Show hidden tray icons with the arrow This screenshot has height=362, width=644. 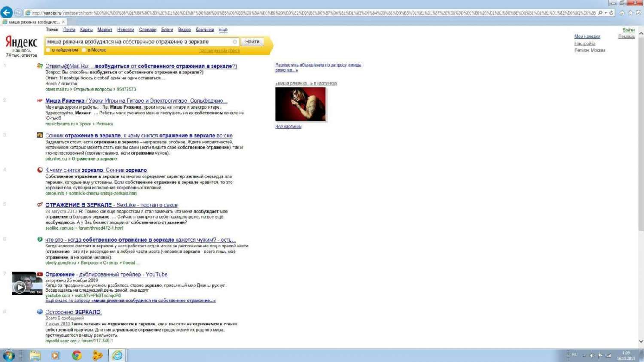click(x=584, y=356)
